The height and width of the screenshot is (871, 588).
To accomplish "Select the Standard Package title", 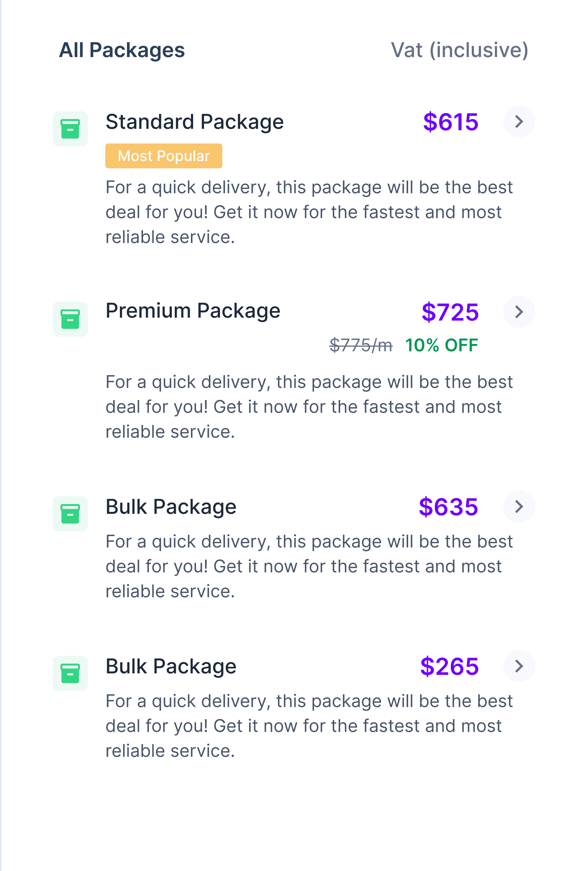I will point(195,122).
